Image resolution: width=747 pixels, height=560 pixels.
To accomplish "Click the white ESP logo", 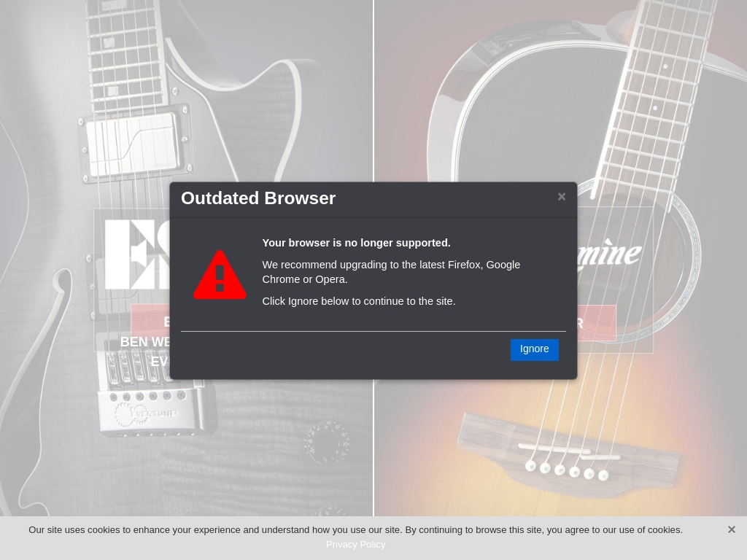I will [x=137, y=254].
